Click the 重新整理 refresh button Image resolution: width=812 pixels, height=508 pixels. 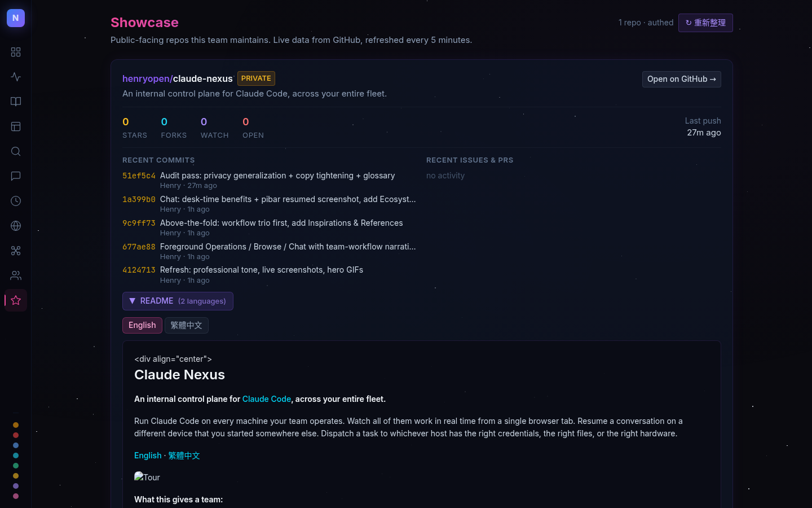point(705,23)
